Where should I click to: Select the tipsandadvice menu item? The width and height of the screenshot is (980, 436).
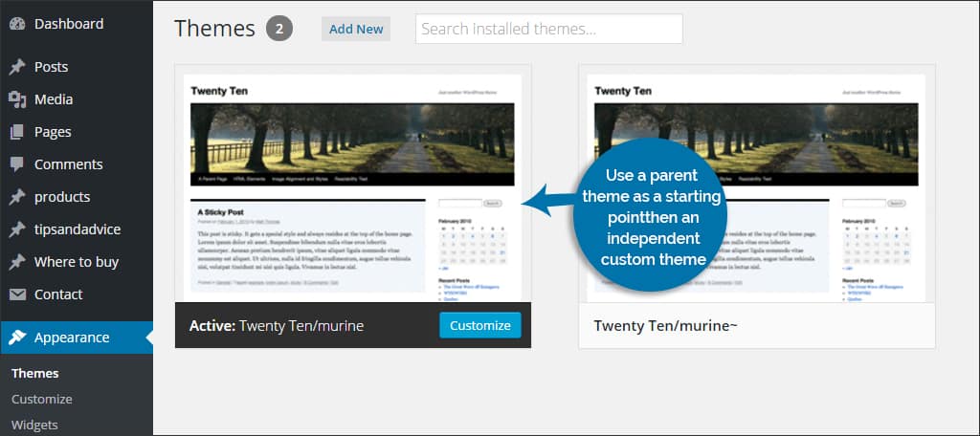[77, 229]
